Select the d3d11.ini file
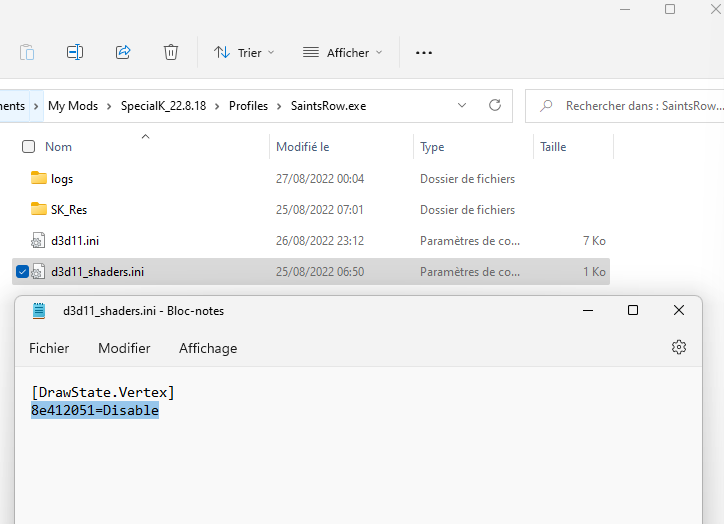Image resolution: width=724 pixels, height=524 pixels. tap(311, 241)
